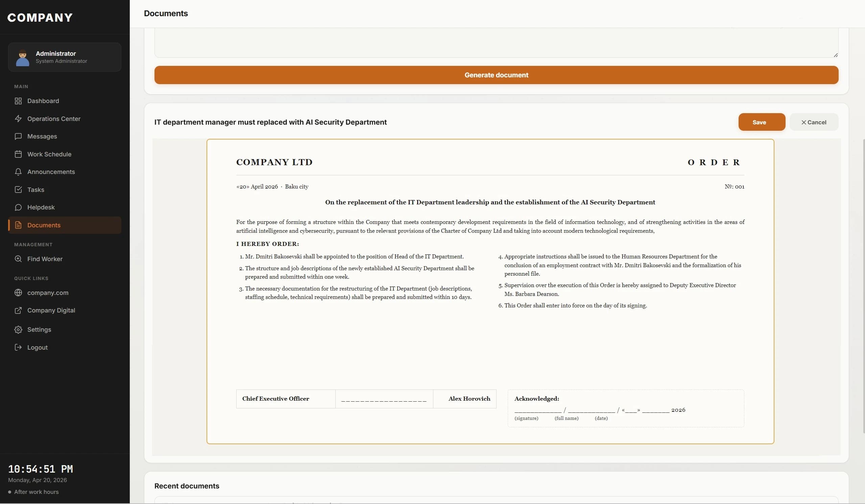The height and width of the screenshot is (504, 865).
Task: Click the company.com globe icon
Action: 18,293
